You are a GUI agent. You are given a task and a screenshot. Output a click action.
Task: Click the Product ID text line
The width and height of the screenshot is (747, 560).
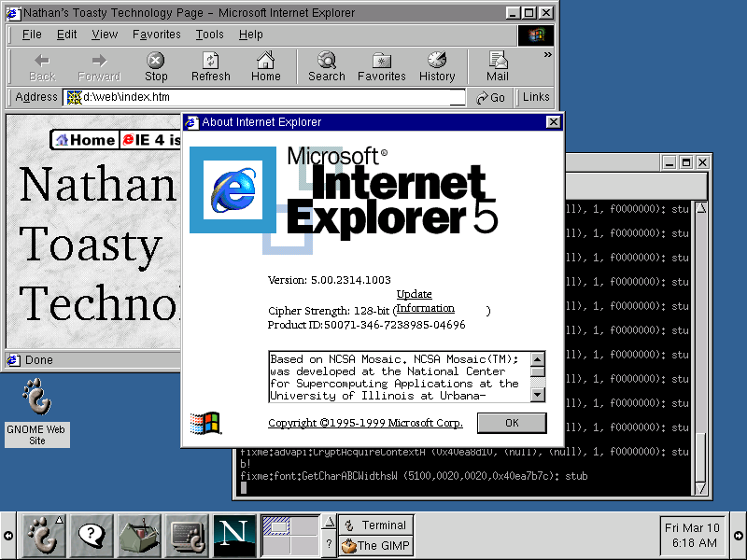click(x=366, y=325)
